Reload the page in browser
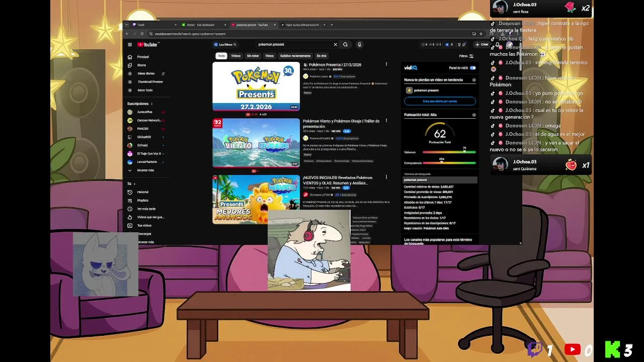The image size is (644, 362). coord(143,34)
